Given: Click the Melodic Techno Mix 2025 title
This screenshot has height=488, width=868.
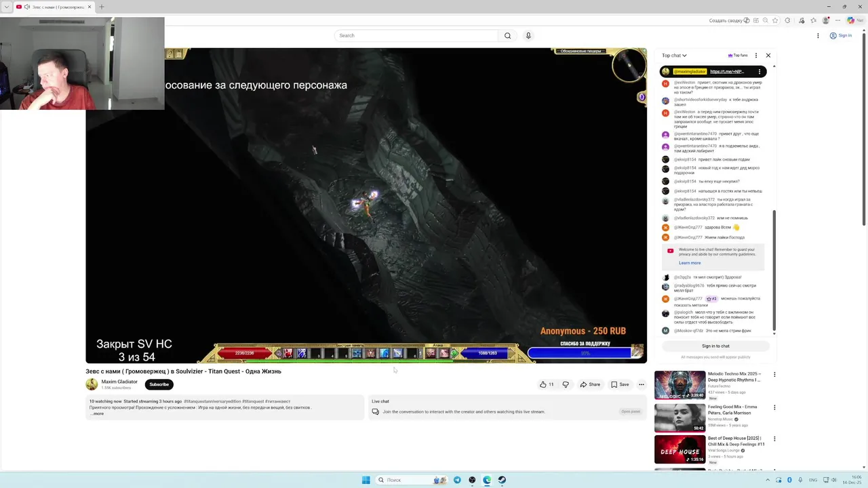Looking at the screenshot, I should [x=734, y=377].
